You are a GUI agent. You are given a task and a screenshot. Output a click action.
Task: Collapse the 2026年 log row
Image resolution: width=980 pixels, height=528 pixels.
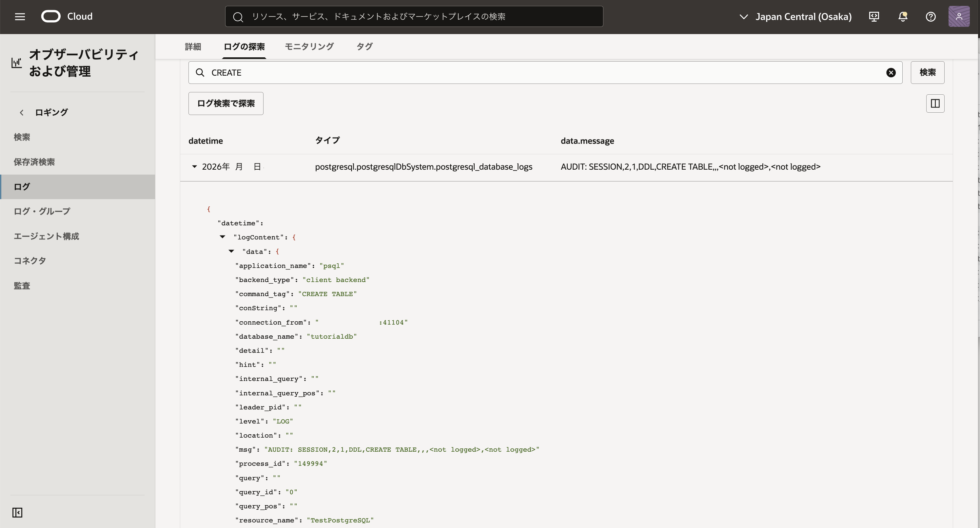coord(194,166)
